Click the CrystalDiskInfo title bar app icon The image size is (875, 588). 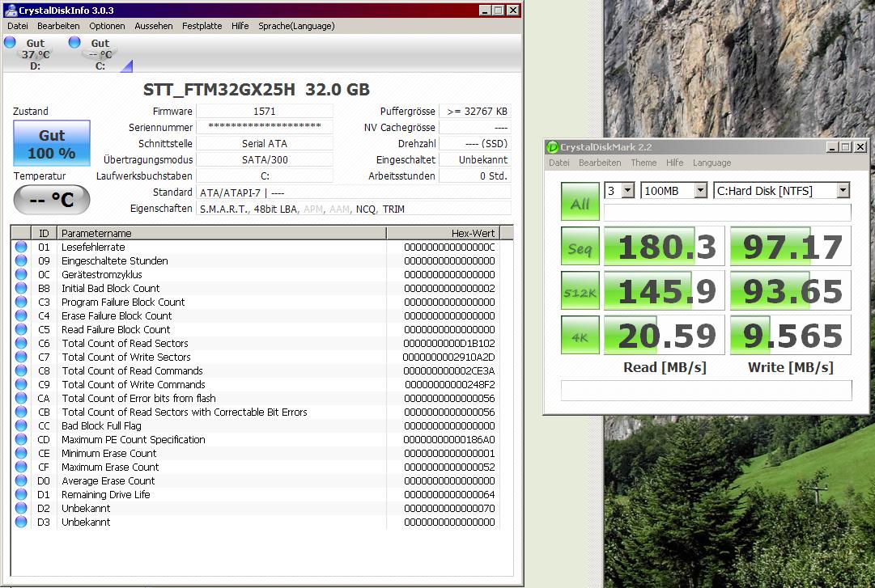11,10
